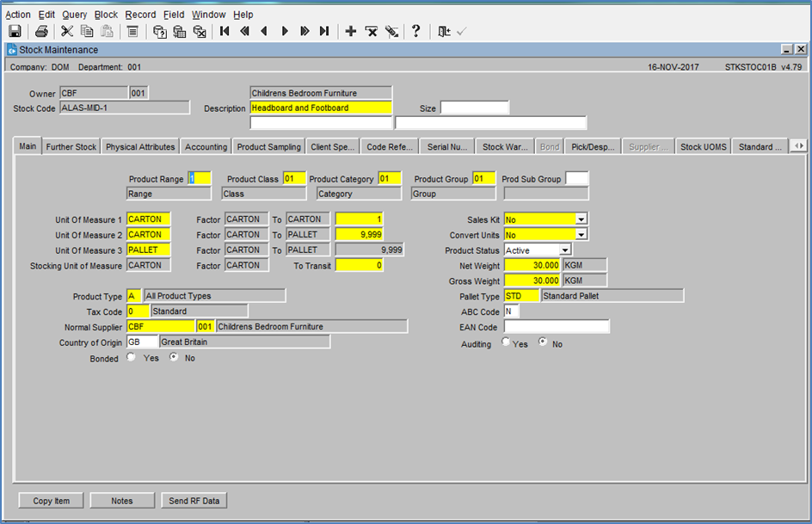Viewport: 812px width, 524px height.
Task: Click the Copy Item button
Action: pyautogui.click(x=52, y=501)
